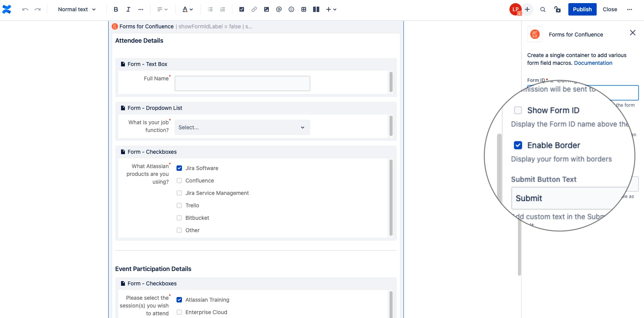Open the job function Select dropdown
The image size is (644, 318).
[x=242, y=127]
